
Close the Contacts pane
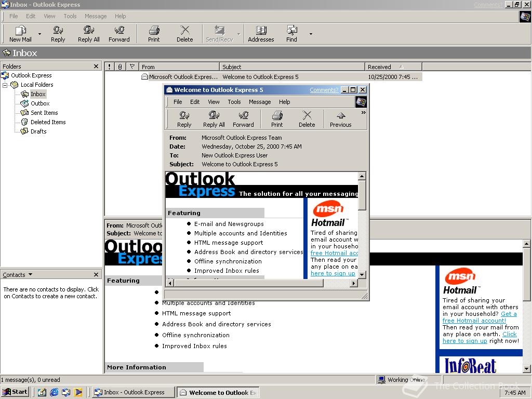[96, 274]
